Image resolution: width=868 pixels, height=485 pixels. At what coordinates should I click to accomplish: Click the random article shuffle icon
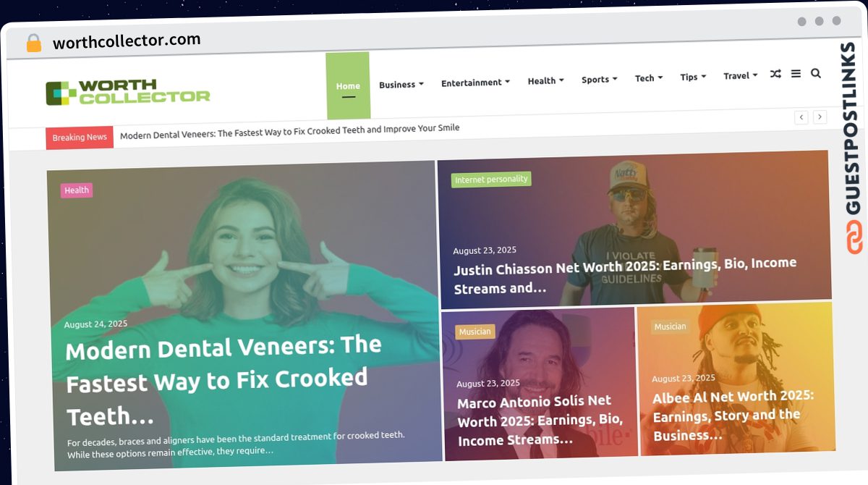(775, 74)
